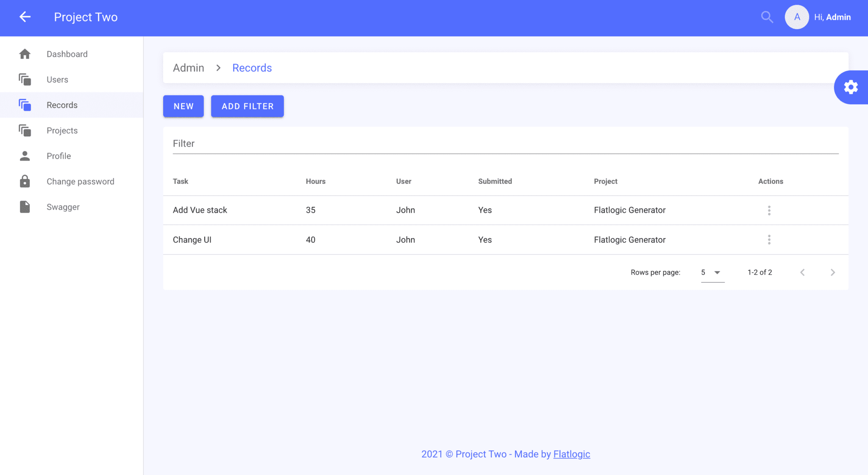The height and width of the screenshot is (475, 868).
Task: Click the Profile person icon
Action: (25, 156)
